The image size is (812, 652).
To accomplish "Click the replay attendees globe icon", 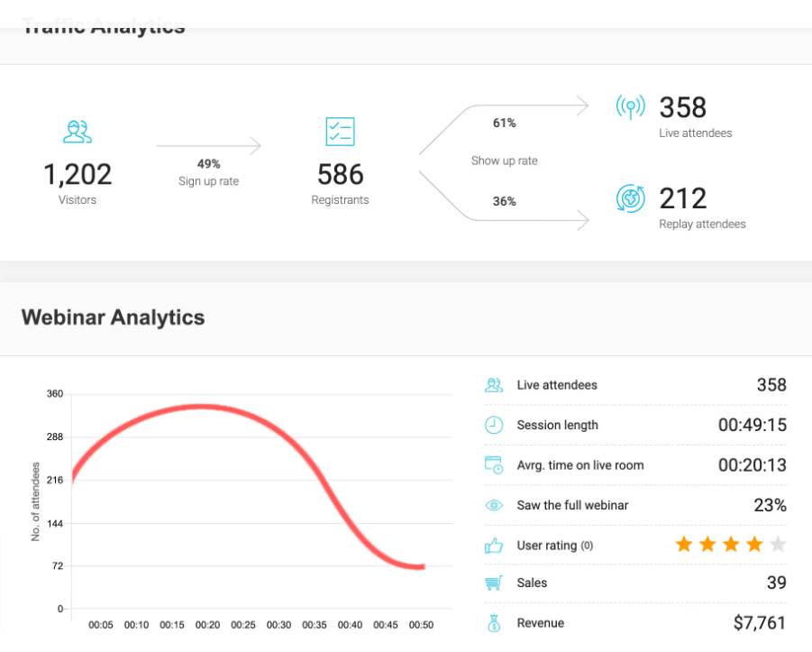I will tap(631, 198).
